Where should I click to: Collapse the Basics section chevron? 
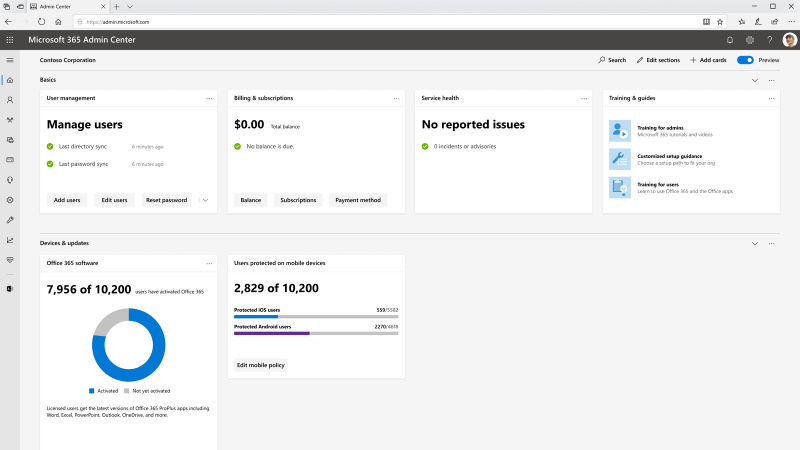tap(755, 80)
